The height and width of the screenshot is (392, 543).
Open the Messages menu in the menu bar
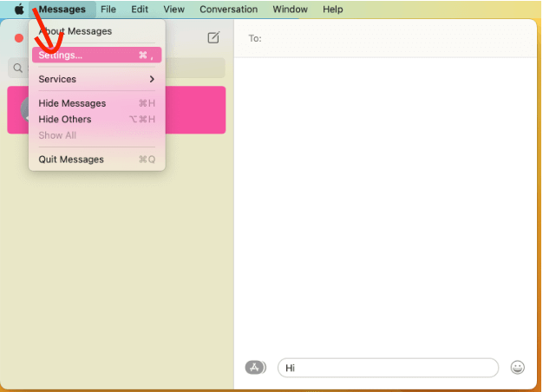[62, 10]
